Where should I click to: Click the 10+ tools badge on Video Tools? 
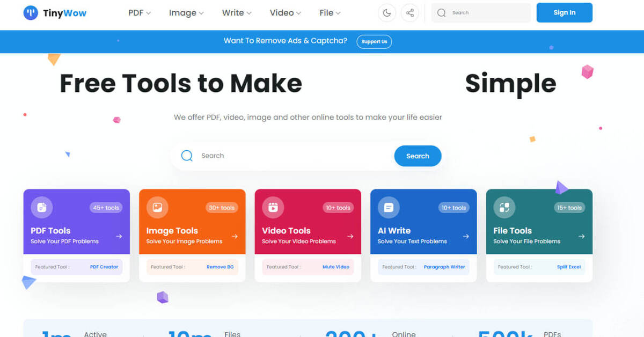coord(338,208)
